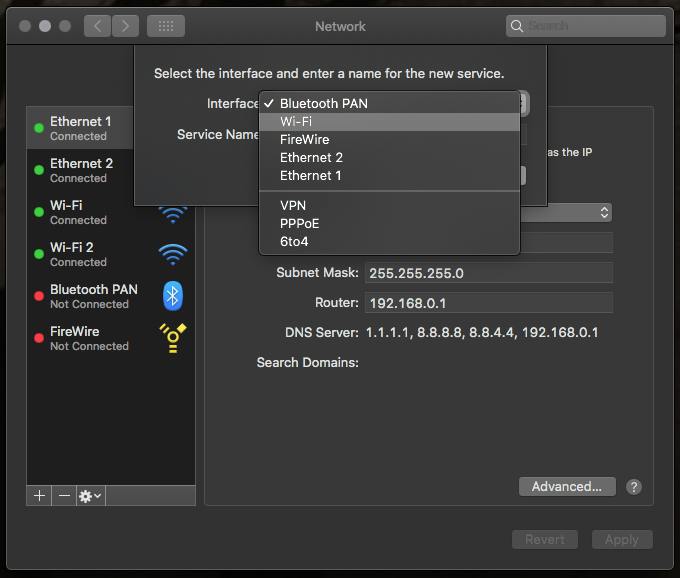Click the magnifier icon in search field
This screenshot has width=680, height=578.
pyautogui.click(x=516, y=26)
